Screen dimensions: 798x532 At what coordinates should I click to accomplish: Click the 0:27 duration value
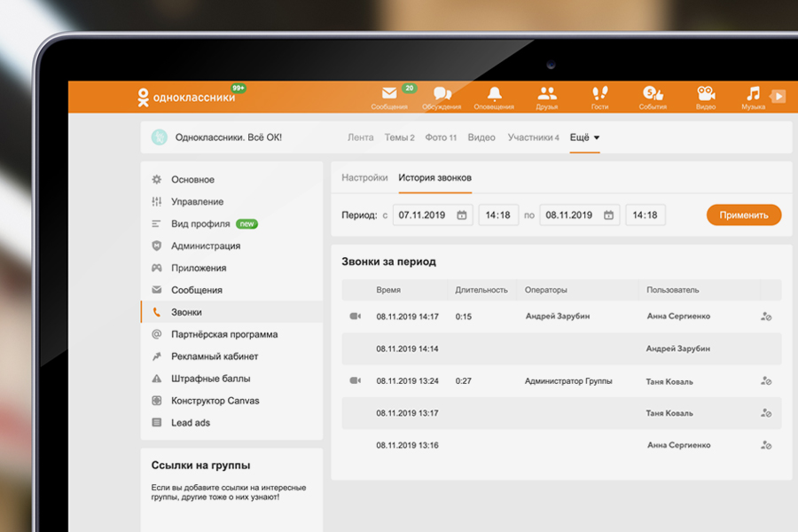click(464, 380)
